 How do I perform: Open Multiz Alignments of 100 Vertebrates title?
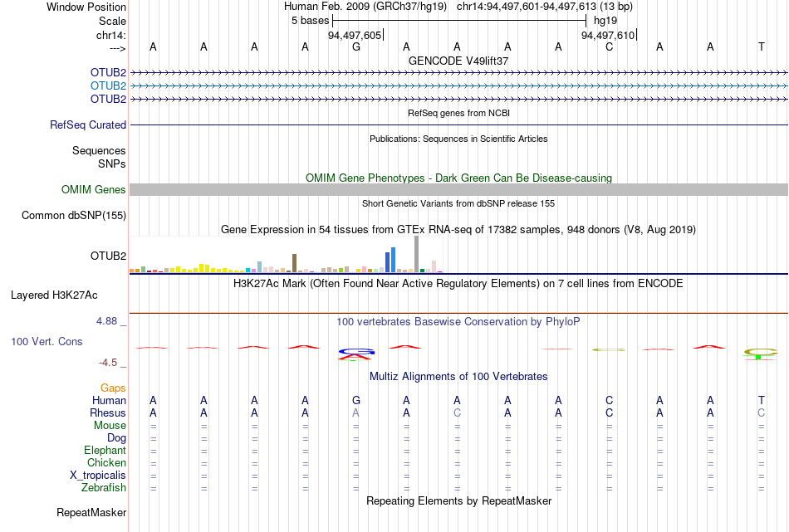click(458, 377)
